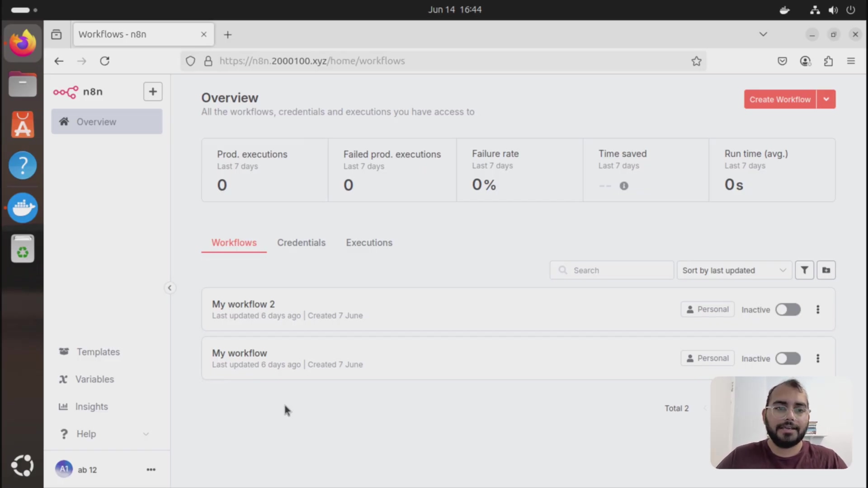Image resolution: width=868 pixels, height=488 pixels.
Task: Open the Overview page in sidebar
Action: [107, 122]
